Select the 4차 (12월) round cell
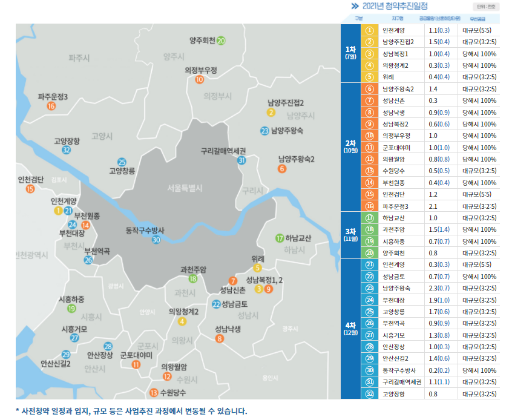The image size is (512, 420). [350, 329]
